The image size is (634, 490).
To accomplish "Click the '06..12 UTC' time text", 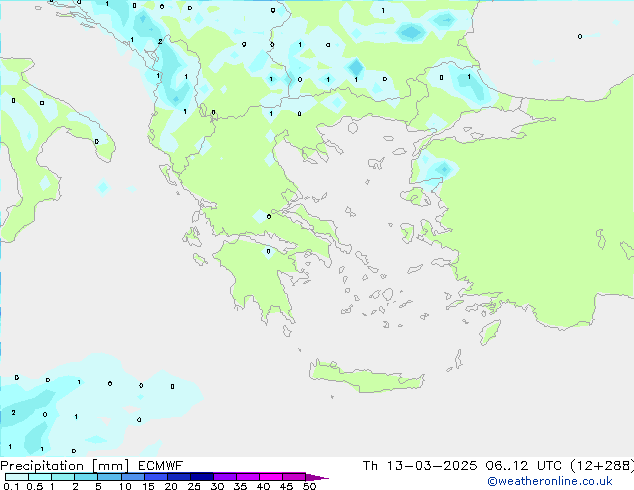I will coord(524,465).
